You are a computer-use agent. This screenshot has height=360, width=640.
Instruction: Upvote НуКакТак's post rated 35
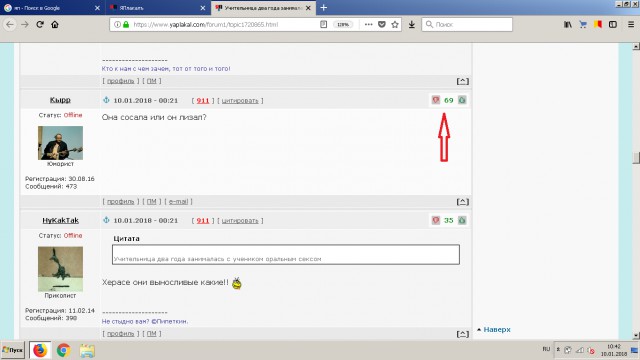coord(462,220)
